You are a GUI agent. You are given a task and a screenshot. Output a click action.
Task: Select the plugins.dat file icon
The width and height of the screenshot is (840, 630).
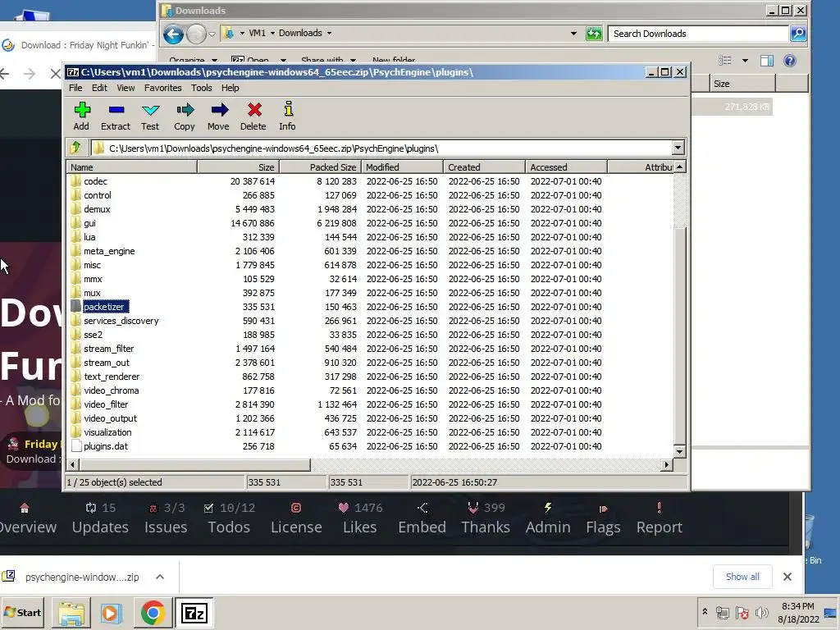pyautogui.click(x=76, y=445)
